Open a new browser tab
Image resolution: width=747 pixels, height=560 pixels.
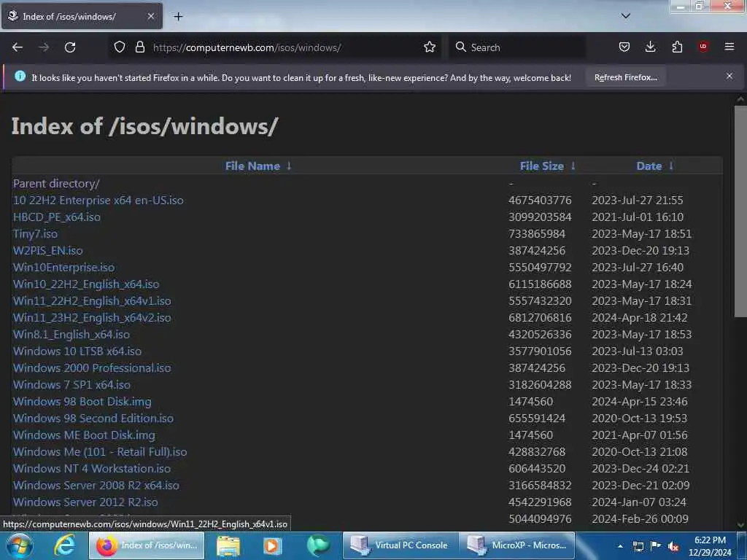tap(178, 17)
